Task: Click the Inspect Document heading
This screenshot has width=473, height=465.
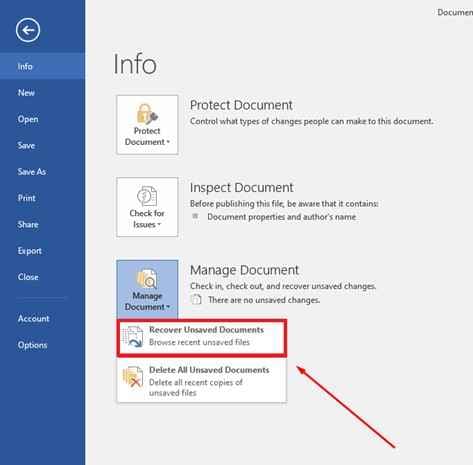Action: point(242,187)
